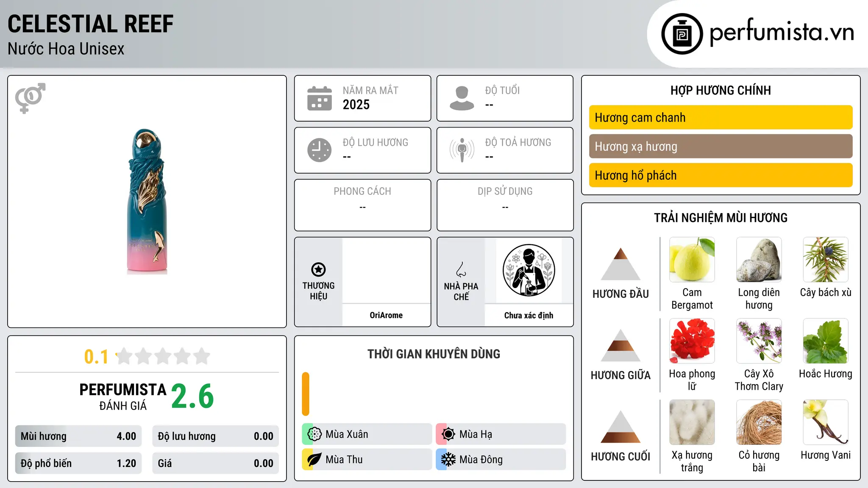Click the nose icon above Nhà pha chế

pos(461,269)
